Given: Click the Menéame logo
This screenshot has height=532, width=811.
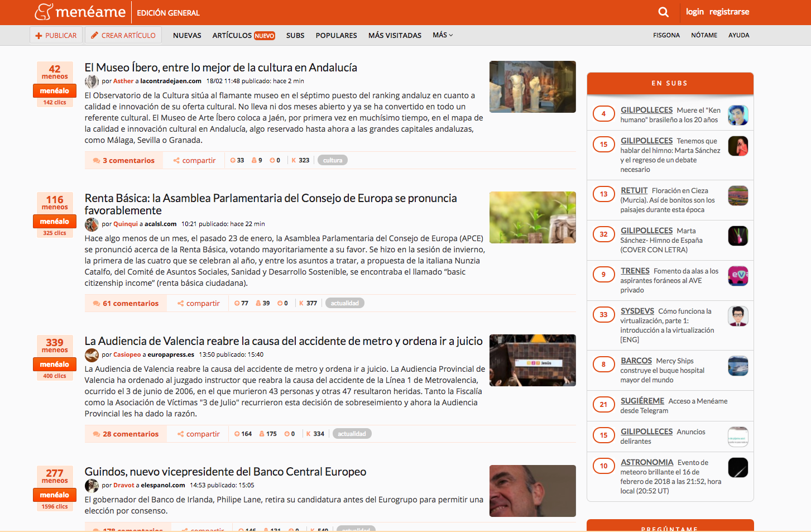Looking at the screenshot, I should (80, 12).
